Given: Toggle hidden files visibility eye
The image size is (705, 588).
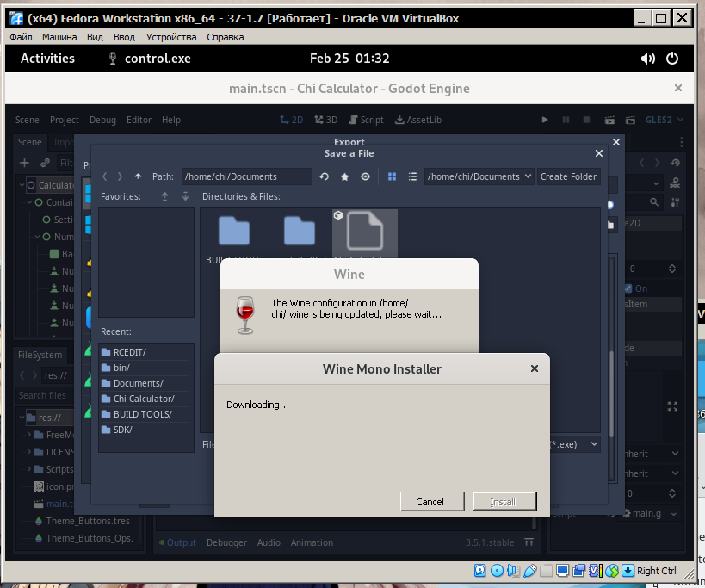Looking at the screenshot, I should tap(365, 176).
